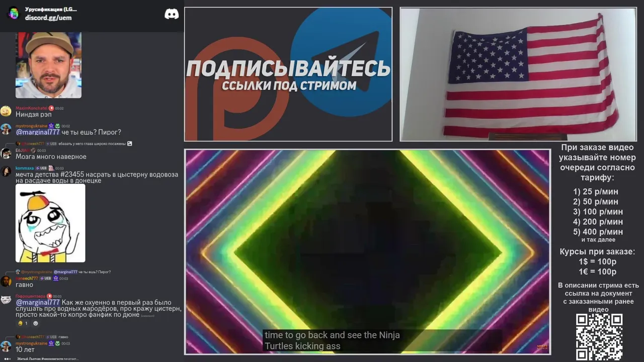
Task: Open mystrongukraine avatar beside the 'Пирог?' message
Action: pyautogui.click(x=6, y=129)
